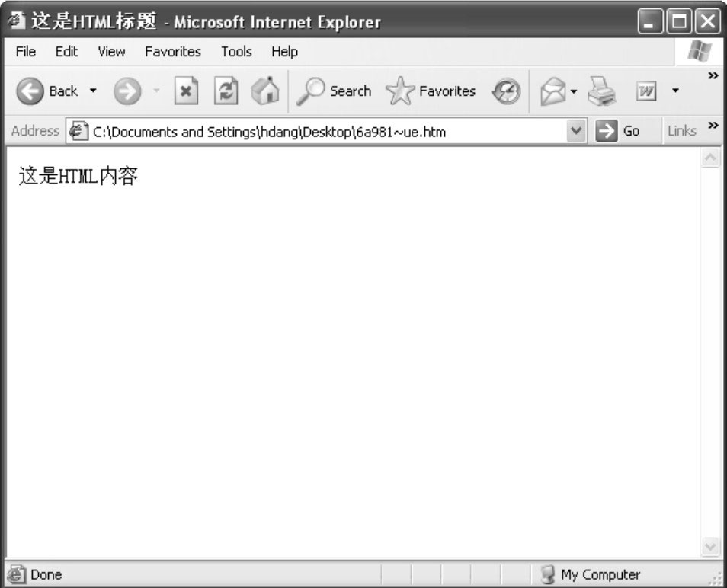Image resolution: width=727 pixels, height=588 pixels.
Task: Click the Back text label
Action: [63, 91]
